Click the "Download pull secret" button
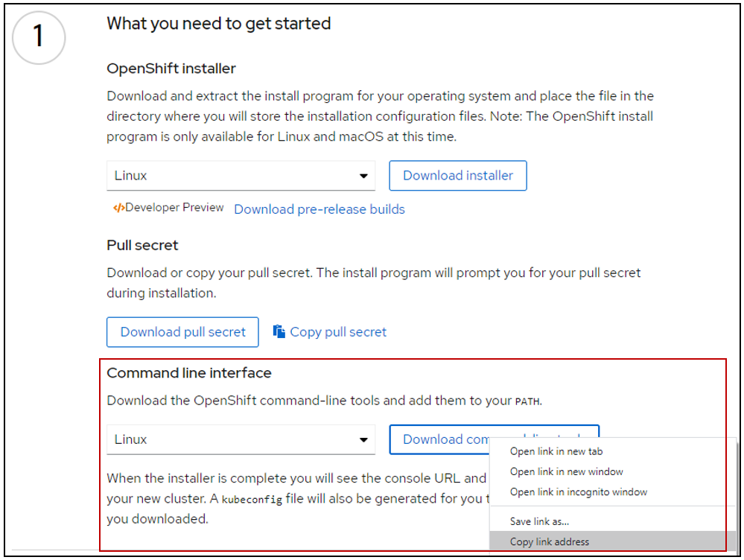Viewport: 744px width, 560px height. [182, 331]
